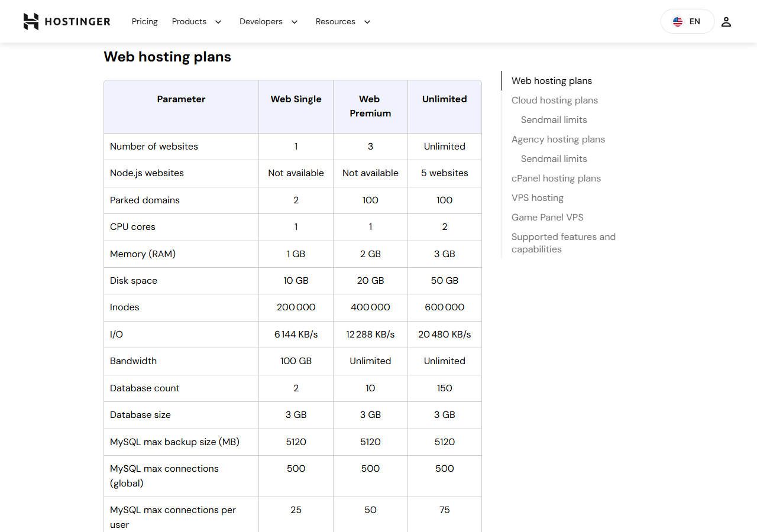Select the Web Premium column header
The height and width of the screenshot is (532, 757).
[x=370, y=106]
